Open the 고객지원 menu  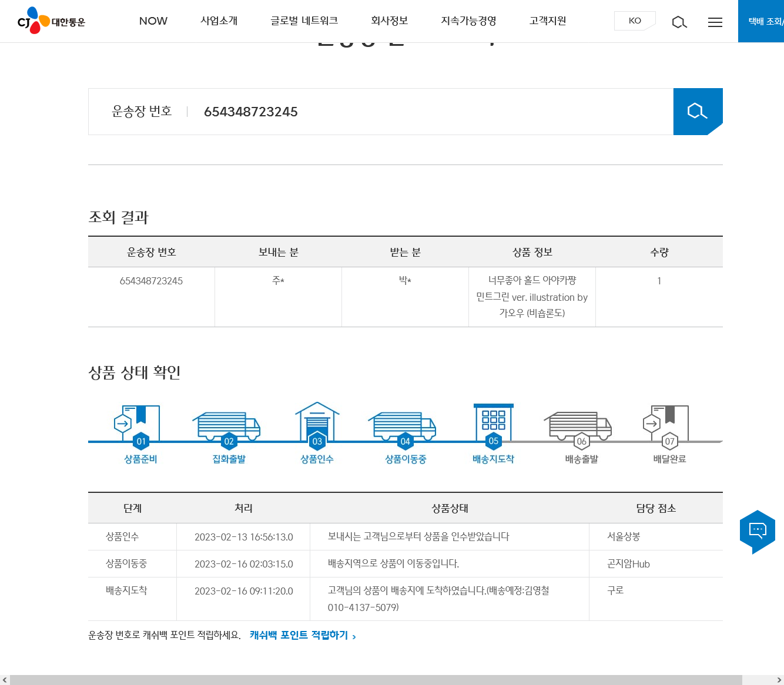coord(547,21)
